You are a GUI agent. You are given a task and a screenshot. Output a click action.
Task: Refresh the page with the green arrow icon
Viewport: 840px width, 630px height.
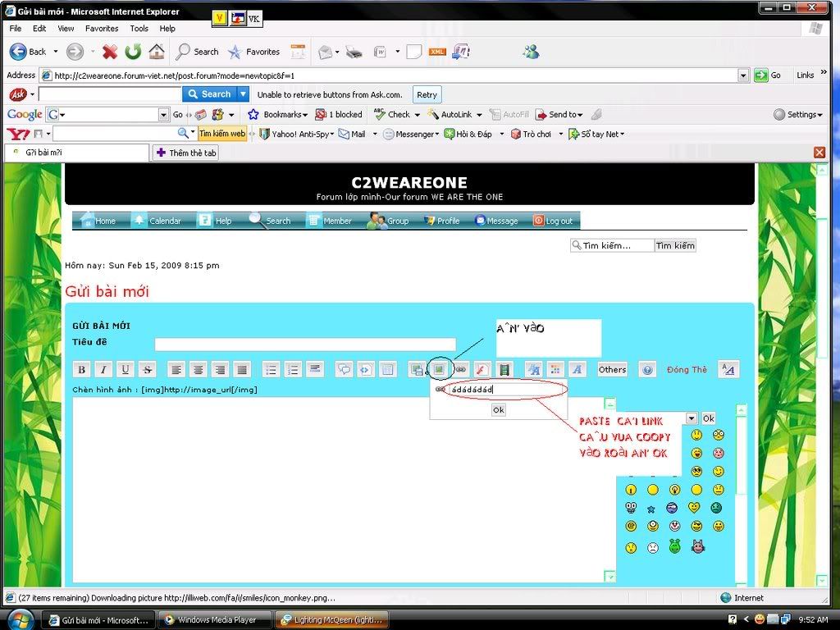(133, 52)
